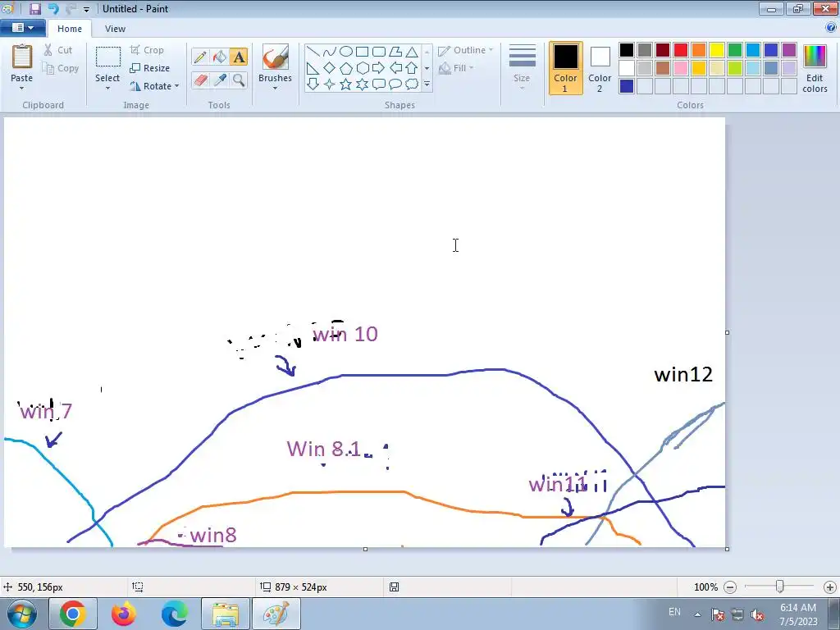Open Edit colors dialog

(815, 69)
